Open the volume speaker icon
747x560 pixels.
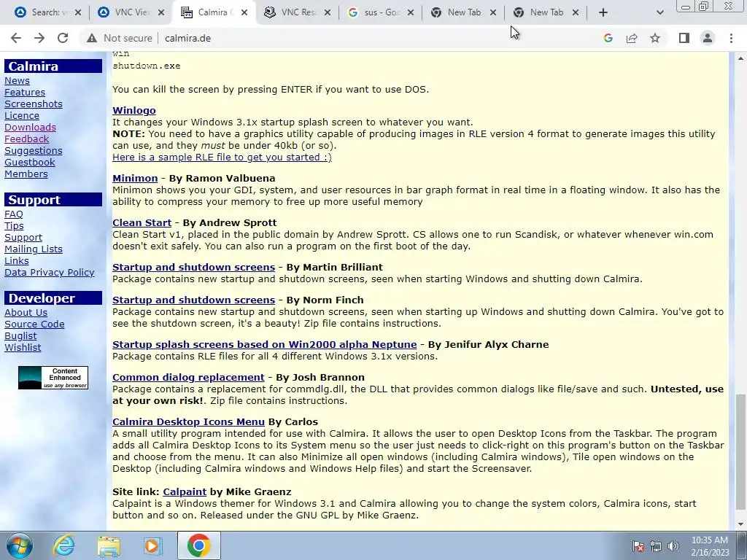click(673, 546)
